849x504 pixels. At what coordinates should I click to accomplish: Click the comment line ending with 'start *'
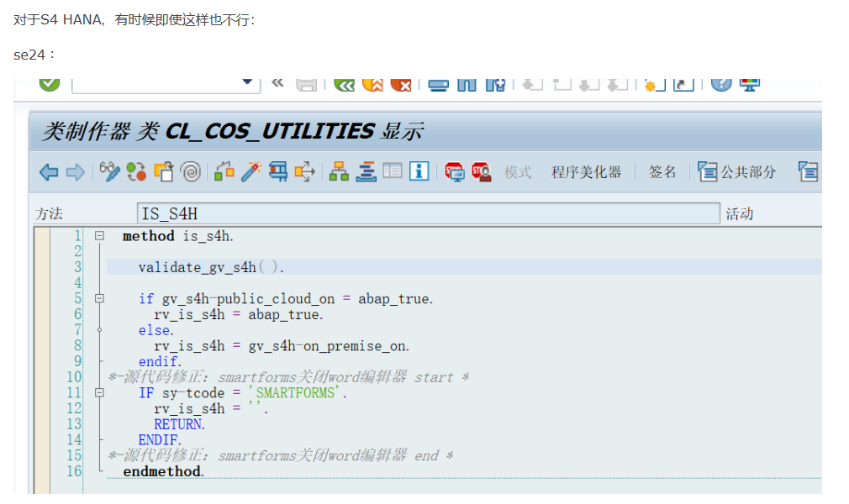tap(288, 377)
